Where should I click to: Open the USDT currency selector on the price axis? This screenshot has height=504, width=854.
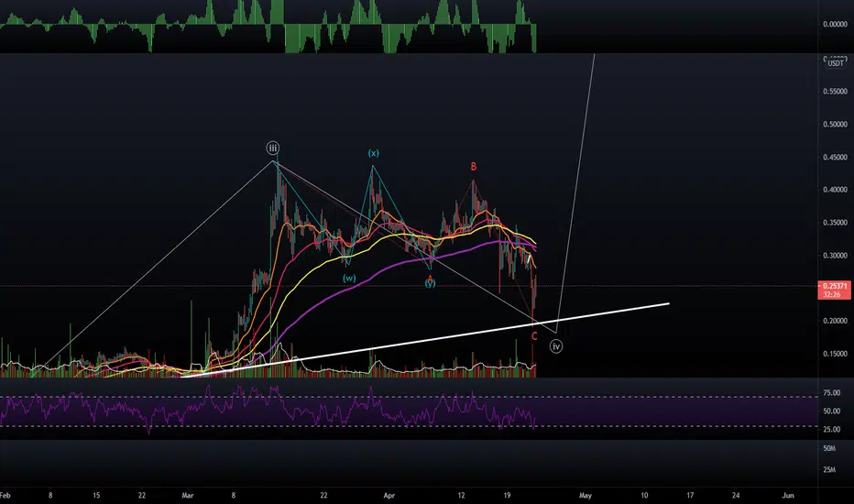click(x=836, y=63)
